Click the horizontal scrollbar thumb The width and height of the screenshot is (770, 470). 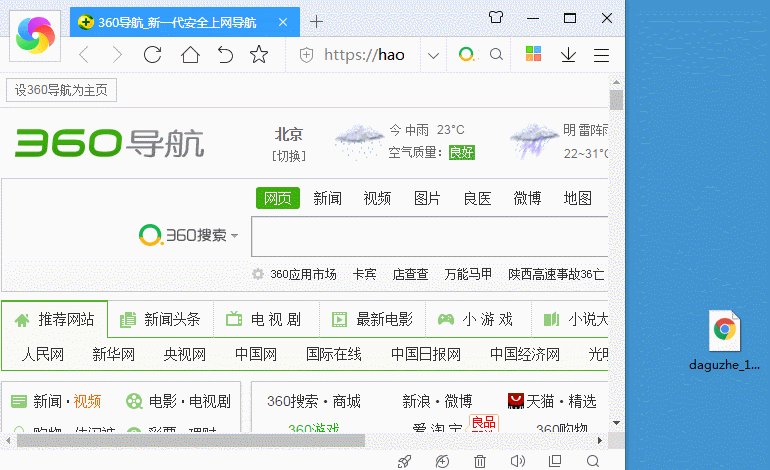pos(190,439)
